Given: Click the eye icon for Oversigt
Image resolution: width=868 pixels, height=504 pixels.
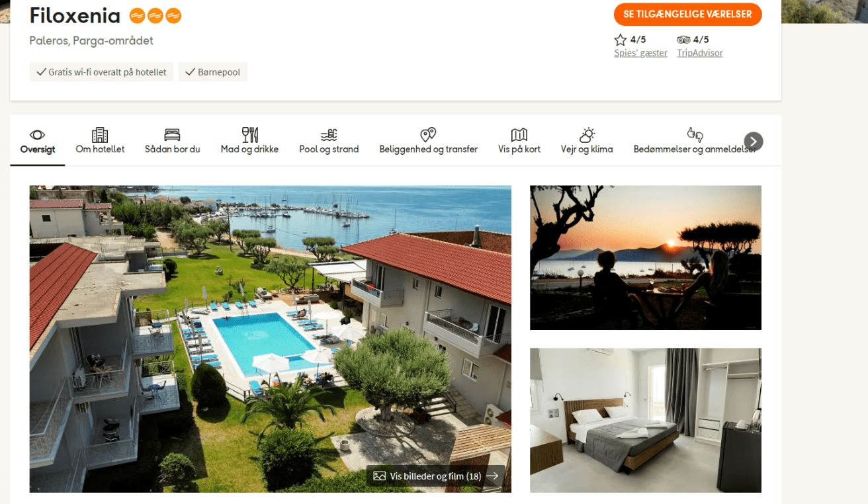Looking at the screenshot, I should [37, 135].
